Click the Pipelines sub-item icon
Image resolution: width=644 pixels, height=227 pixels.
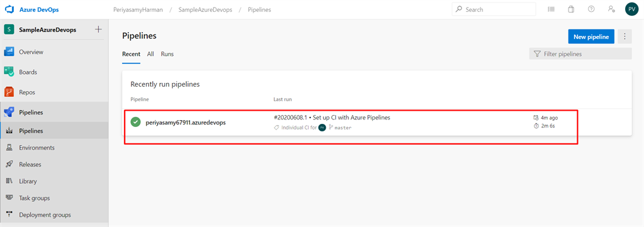click(9, 131)
